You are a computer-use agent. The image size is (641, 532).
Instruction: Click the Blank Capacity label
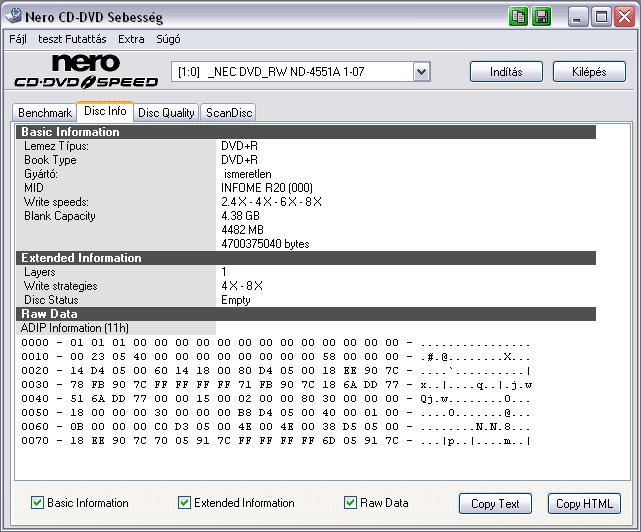[x=60, y=216]
